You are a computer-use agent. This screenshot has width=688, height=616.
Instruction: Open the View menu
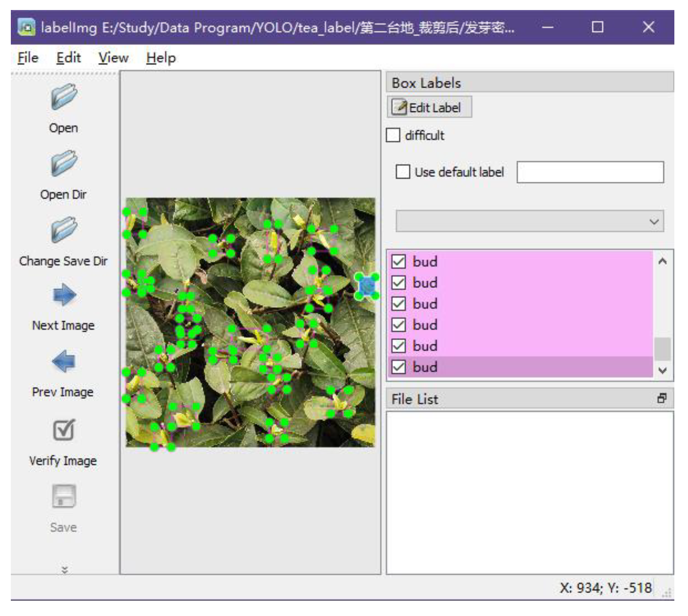[x=113, y=58]
